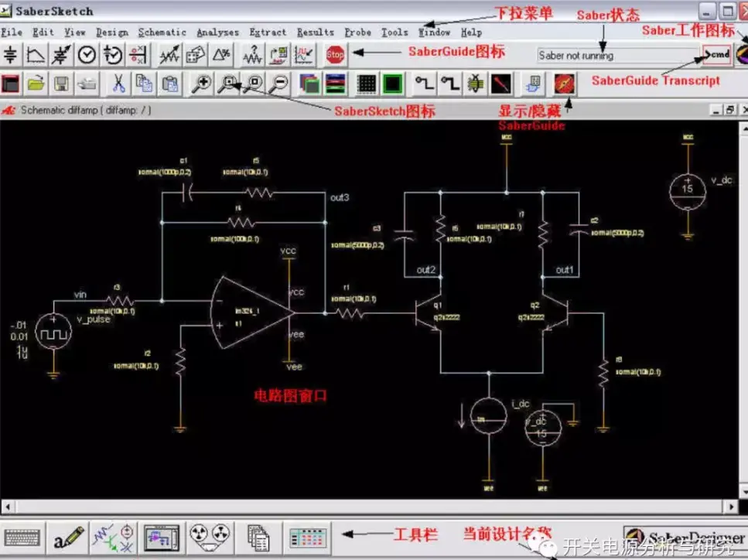Zoom in with the plus magnifier
748x560 pixels.
coord(202,84)
